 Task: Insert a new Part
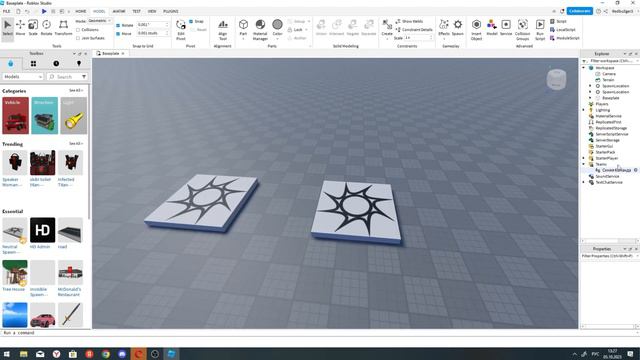click(243, 29)
